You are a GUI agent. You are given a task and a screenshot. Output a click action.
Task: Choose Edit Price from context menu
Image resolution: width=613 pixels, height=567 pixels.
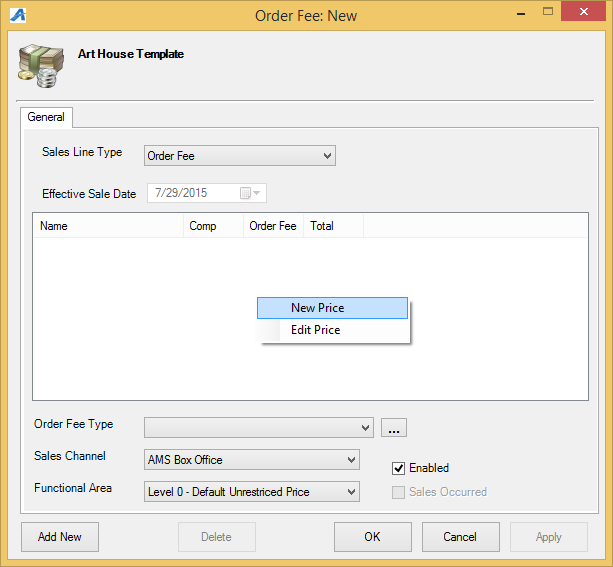click(x=332, y=330)
